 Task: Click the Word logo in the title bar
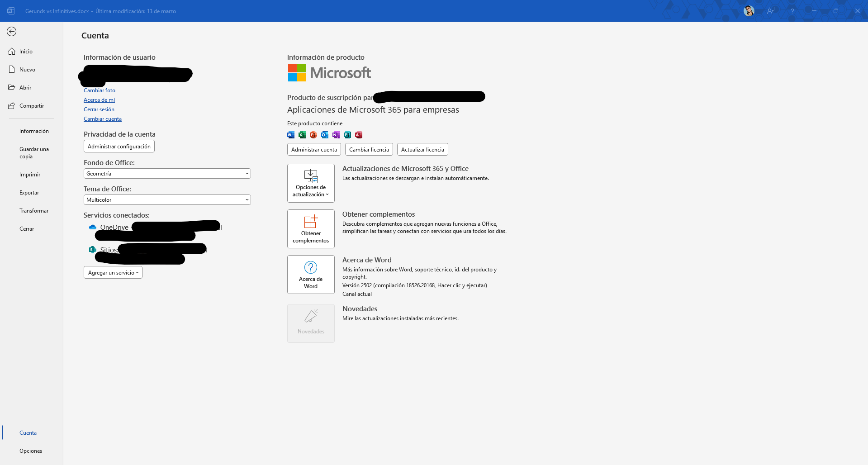(11, 11)
